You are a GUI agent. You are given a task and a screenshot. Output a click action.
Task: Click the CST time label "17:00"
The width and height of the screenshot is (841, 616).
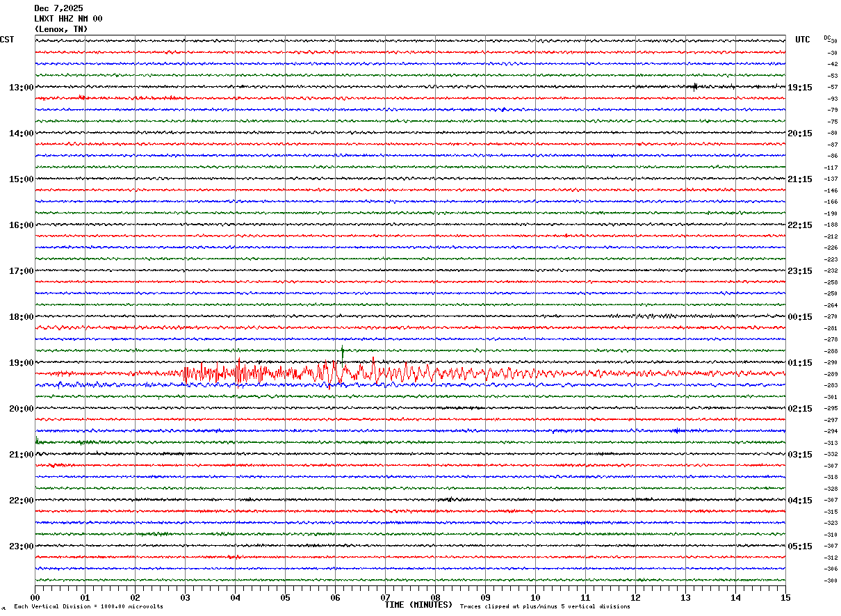coord(22,271)
